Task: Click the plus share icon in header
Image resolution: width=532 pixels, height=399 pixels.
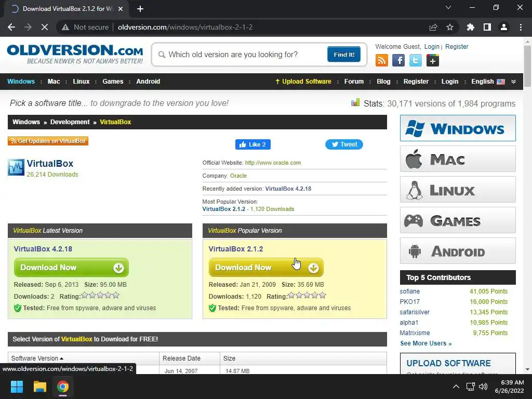Action: pyautogui.click(x=433, y=60)
